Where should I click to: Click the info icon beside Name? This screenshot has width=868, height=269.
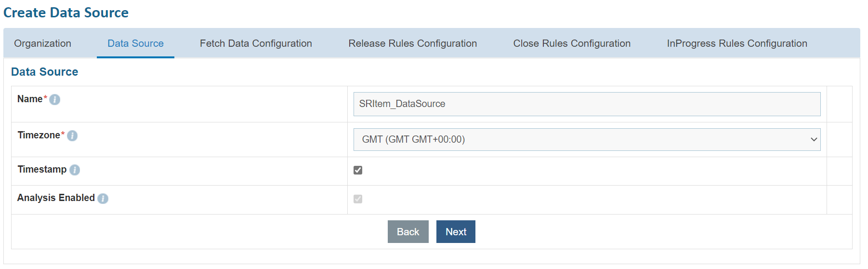click(55, 100)
